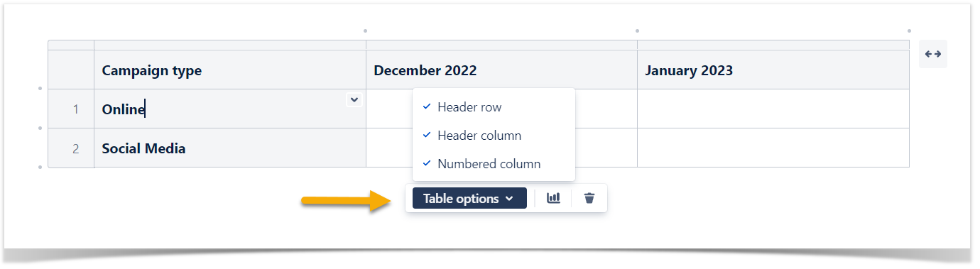Select the Campaign type header cell

[x=230, y=70]
